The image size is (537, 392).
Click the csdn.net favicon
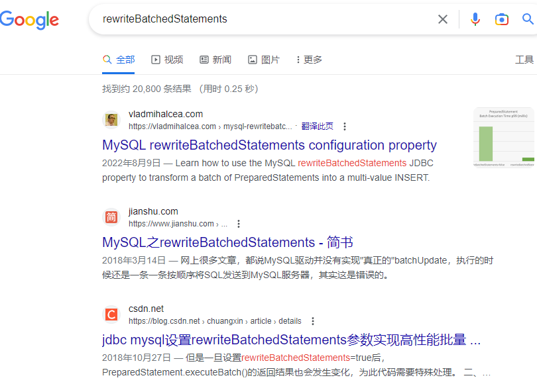pyautogui.click(x=110, y=314)
